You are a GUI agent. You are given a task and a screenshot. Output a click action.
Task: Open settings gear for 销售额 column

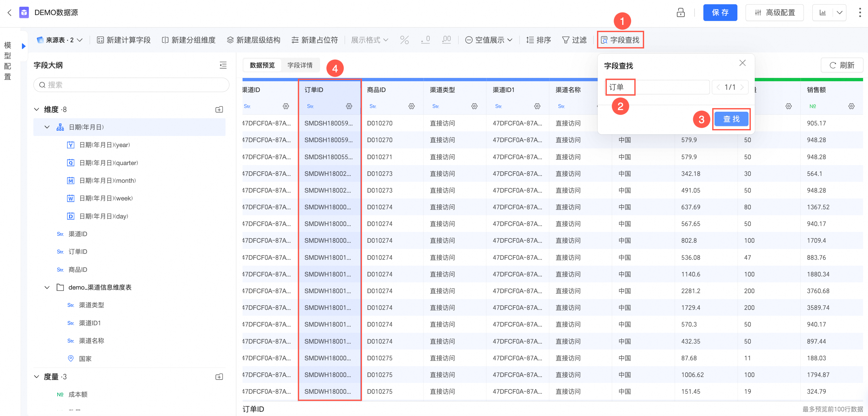(851, 106)
